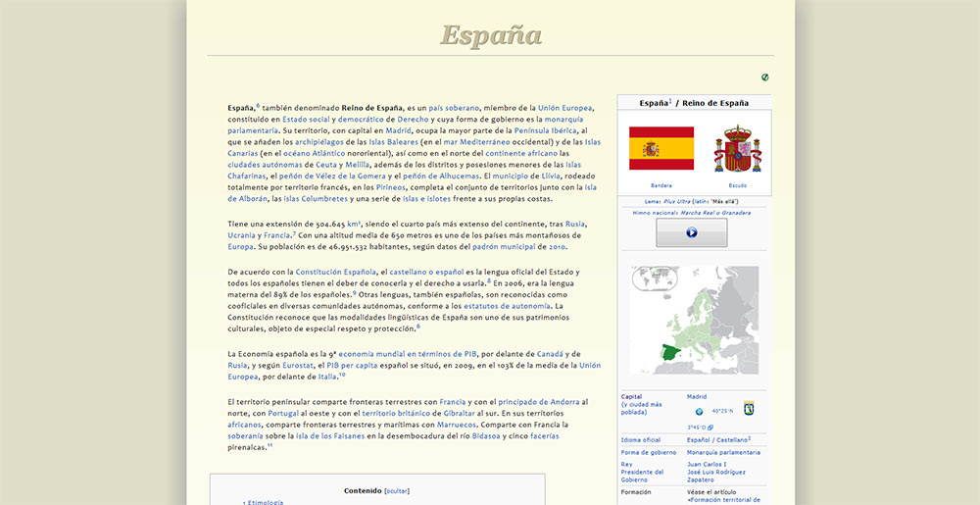Click the 'Canadá' link

coord(550,354)
